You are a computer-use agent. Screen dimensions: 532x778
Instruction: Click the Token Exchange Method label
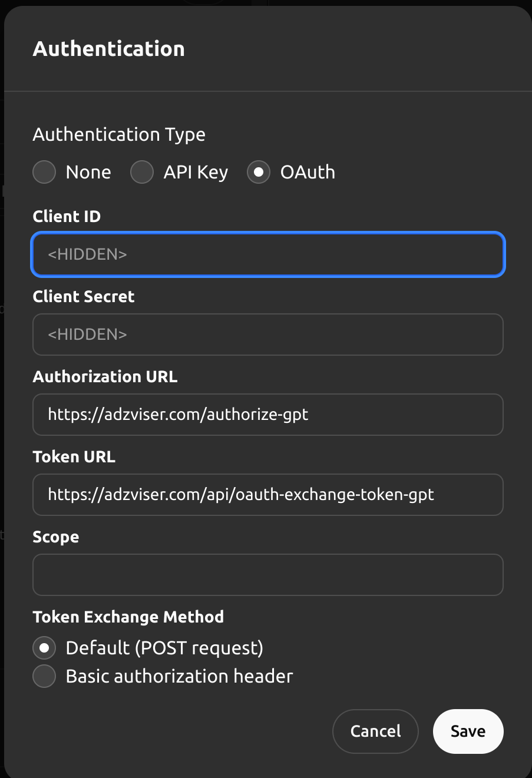[128, 617]
